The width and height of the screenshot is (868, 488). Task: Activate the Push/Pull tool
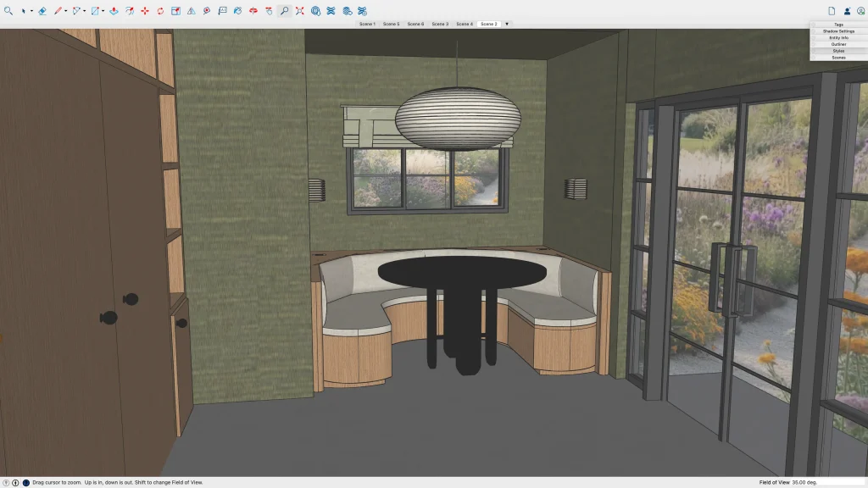[114, 11]
